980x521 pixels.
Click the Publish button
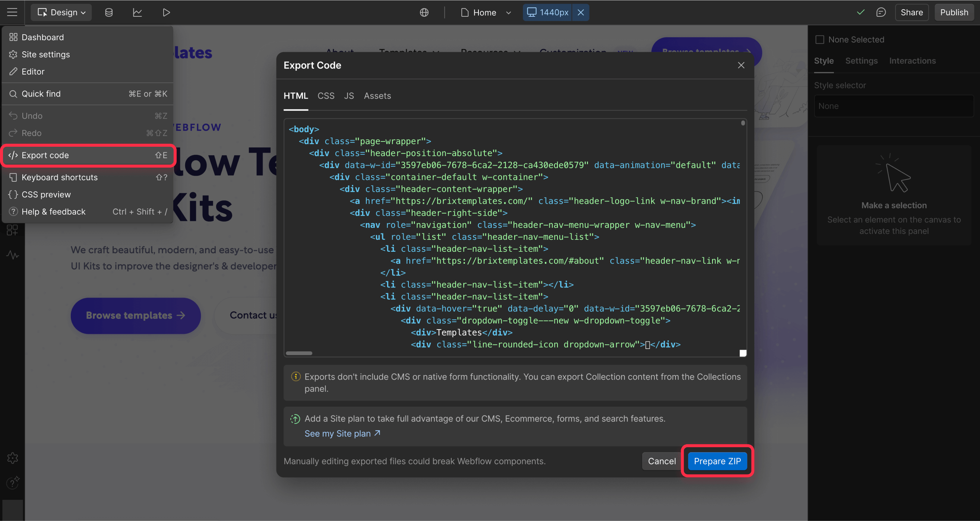[x=954, y=13]
